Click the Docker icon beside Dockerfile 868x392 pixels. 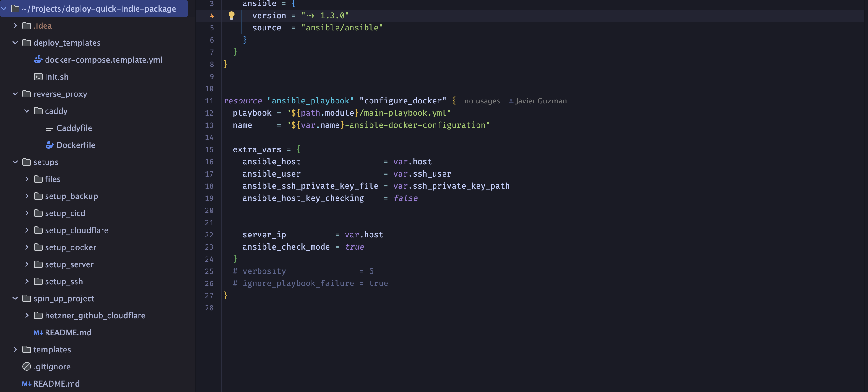[50, 145]
